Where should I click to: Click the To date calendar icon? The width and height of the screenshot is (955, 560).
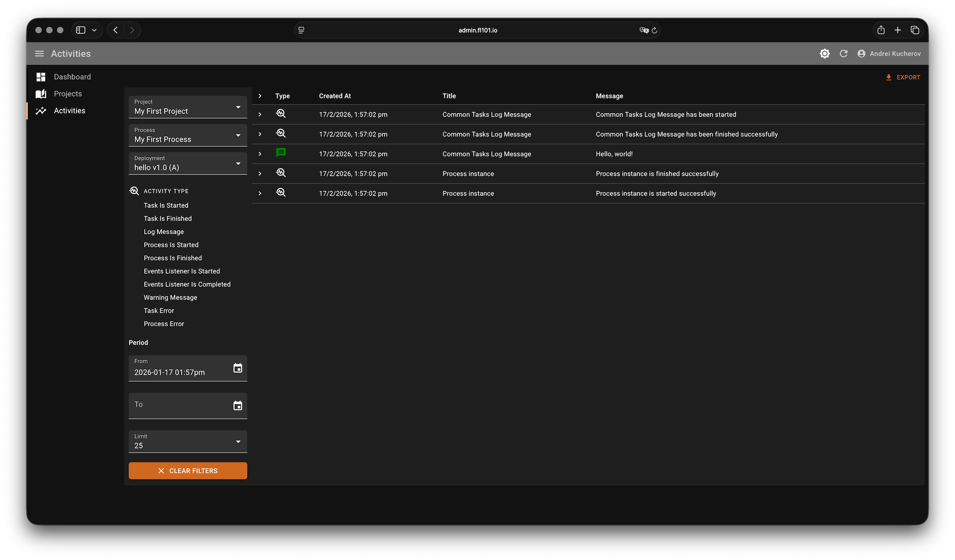[x=238, y=405]
